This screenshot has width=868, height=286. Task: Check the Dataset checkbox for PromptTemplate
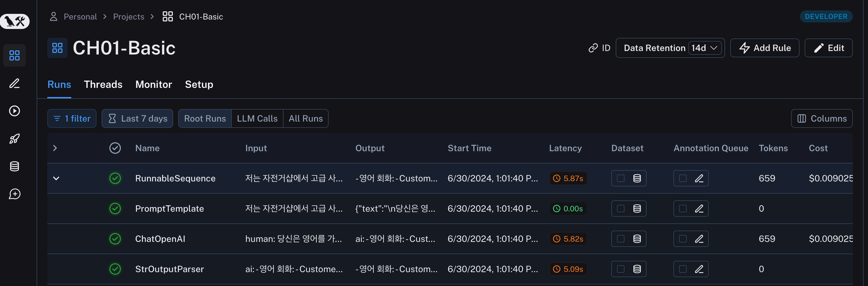click(621, 209)
